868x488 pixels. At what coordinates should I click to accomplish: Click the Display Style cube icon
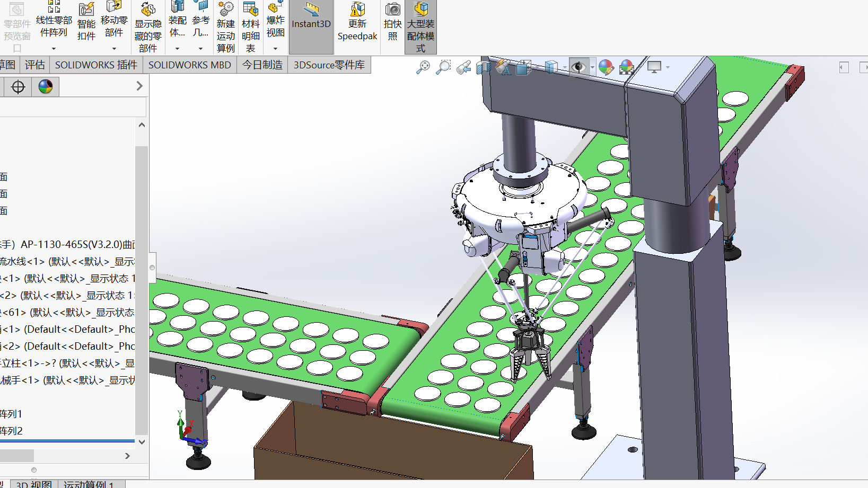click(551, 67)
